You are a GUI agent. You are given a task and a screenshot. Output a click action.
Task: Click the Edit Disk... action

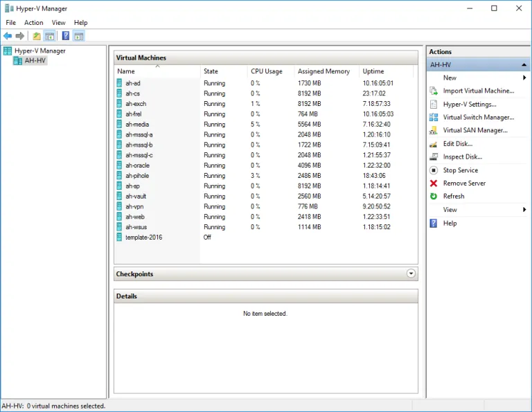click(x=458, y=144)
